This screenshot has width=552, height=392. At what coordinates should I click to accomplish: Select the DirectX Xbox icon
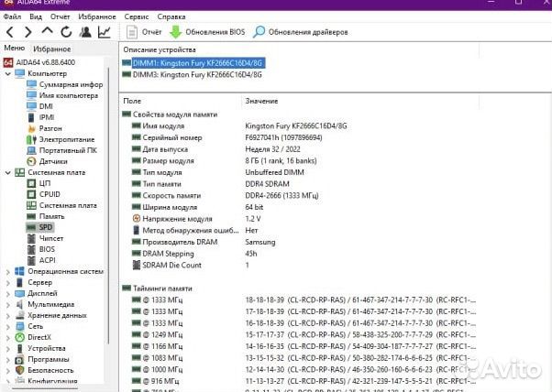pos(20,338)
